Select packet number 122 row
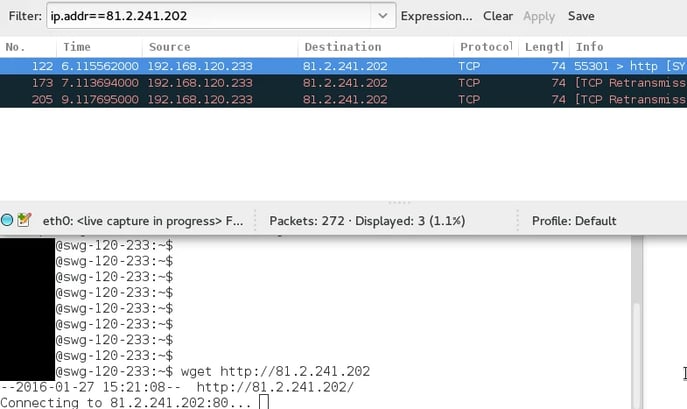This screenshot has width=687, height=409. (300, 64)
